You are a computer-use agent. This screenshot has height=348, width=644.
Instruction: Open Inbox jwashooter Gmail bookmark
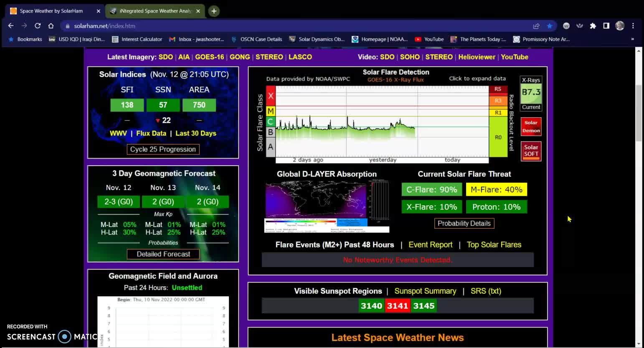[196, 39]
